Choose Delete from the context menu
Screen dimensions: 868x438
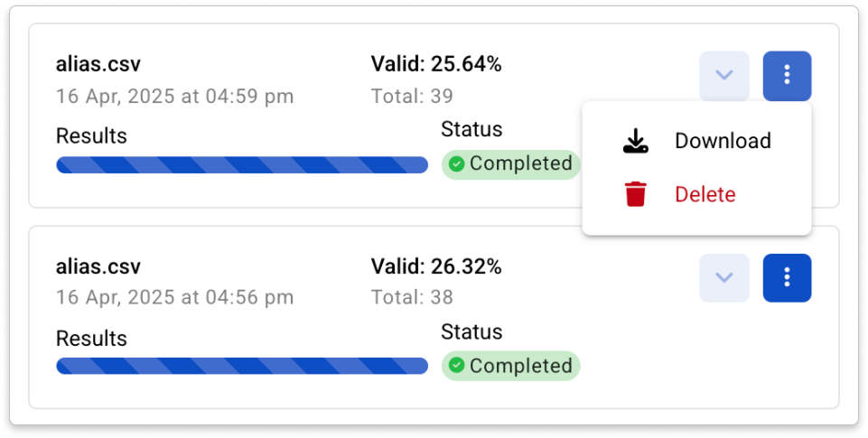click(705, 194)
